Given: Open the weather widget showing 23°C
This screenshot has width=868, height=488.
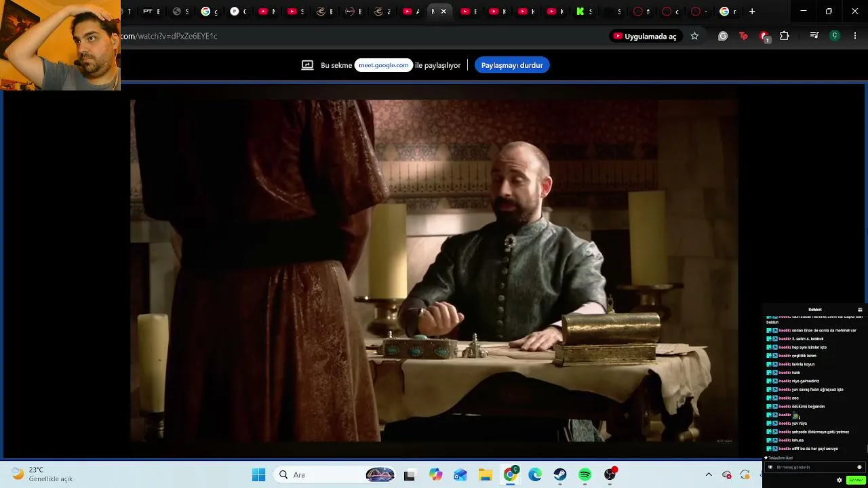Looking at the screenshot, I should click(x=42, y=474).
